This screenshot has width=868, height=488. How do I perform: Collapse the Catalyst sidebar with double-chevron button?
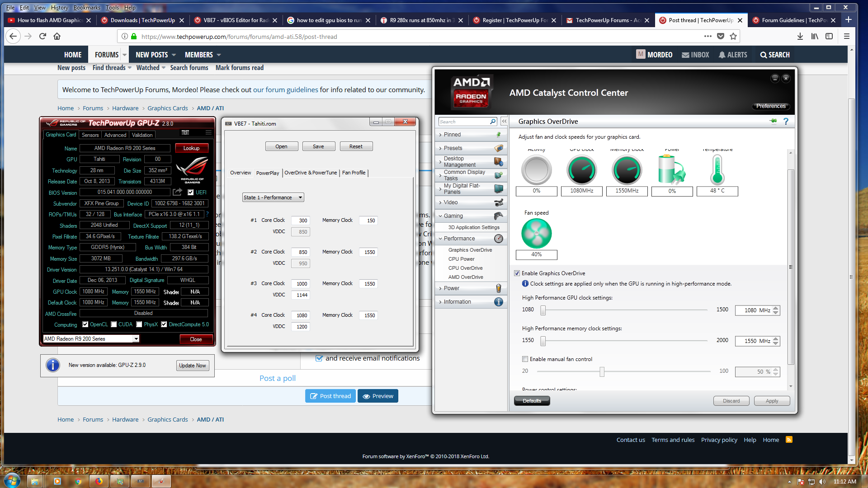pos(504,121)
